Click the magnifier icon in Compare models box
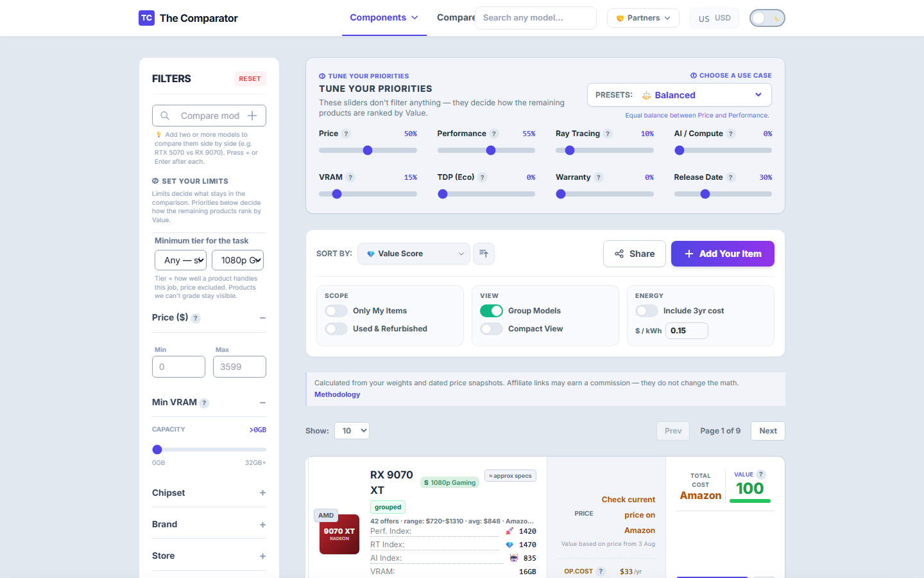This screenshot has height=578, width=924. pos(165,116)
